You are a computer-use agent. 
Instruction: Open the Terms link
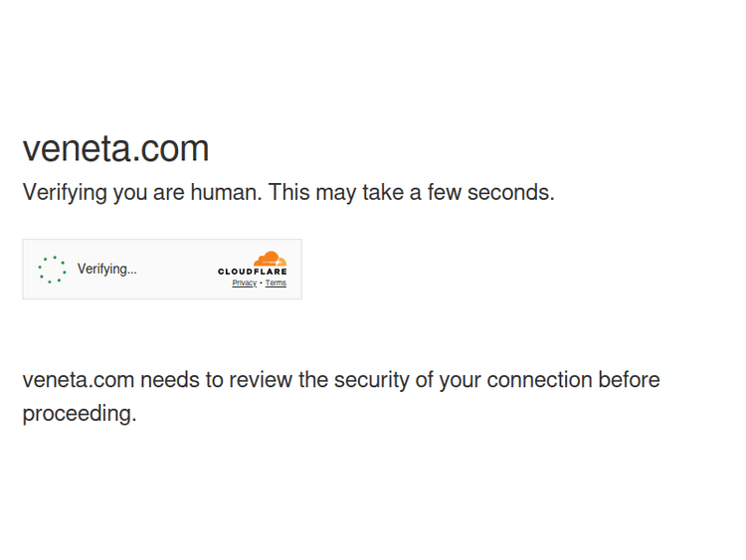(x=276, y=283)
